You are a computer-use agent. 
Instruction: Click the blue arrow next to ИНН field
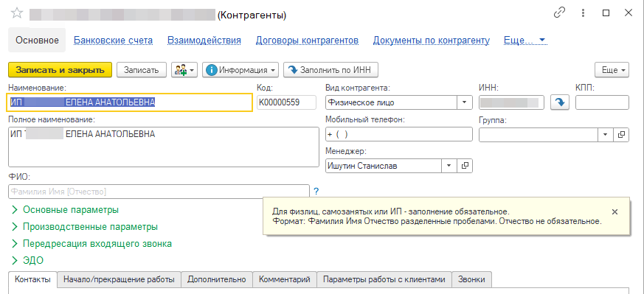(560, 102)
